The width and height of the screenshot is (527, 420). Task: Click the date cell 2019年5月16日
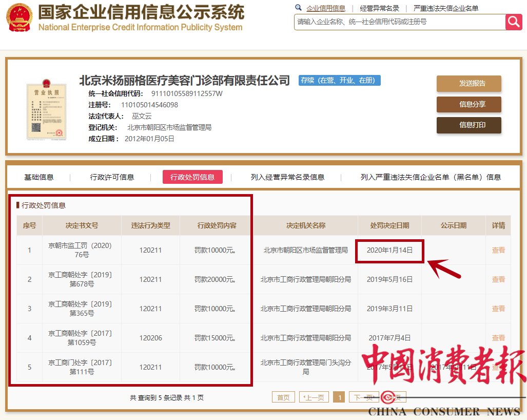[x=389, y=279]
